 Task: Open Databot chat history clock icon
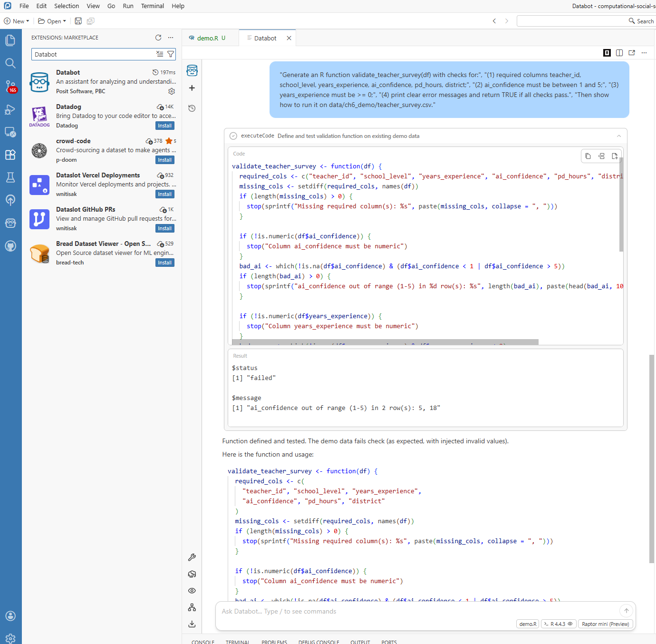(x=192, y=108)
